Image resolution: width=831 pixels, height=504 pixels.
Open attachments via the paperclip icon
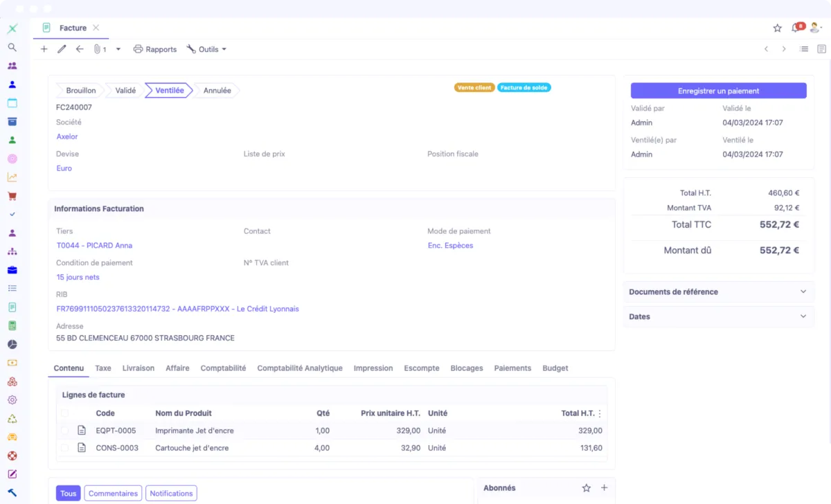[97, 49]
